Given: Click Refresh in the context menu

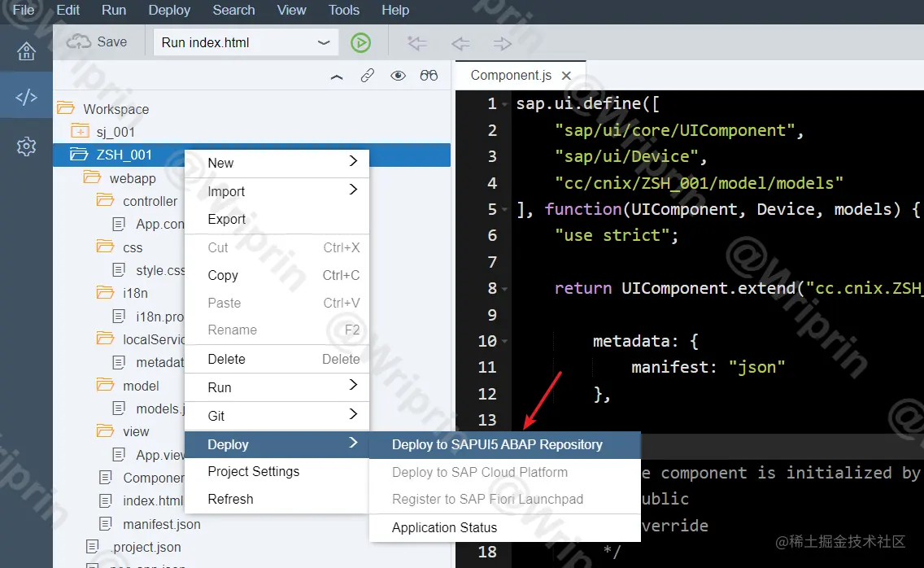Looking at the screenshot, I should tap(230, 499).
